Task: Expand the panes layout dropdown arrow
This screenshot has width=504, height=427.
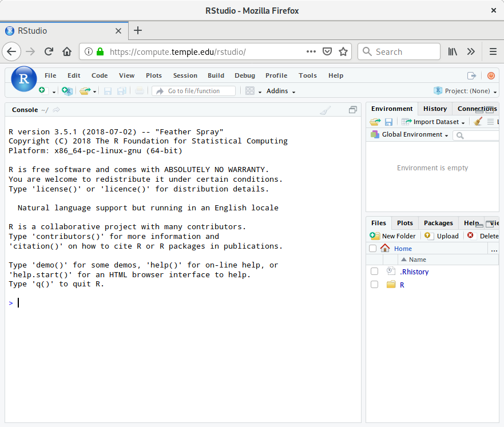Action: click(260, 92)
